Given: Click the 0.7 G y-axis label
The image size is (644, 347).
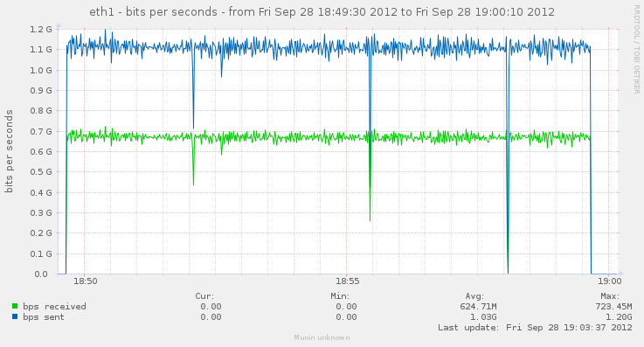Looking at the screenshot, I should (41, 131).
